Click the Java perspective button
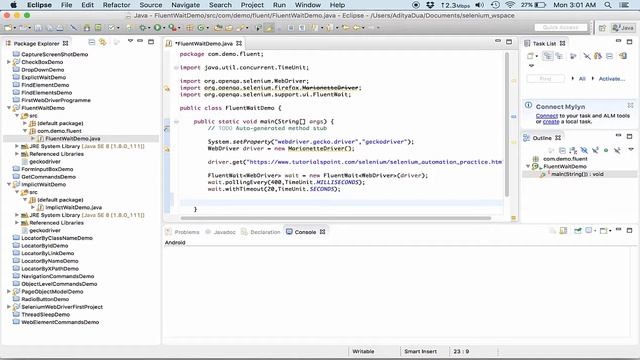 click(623, 28)
